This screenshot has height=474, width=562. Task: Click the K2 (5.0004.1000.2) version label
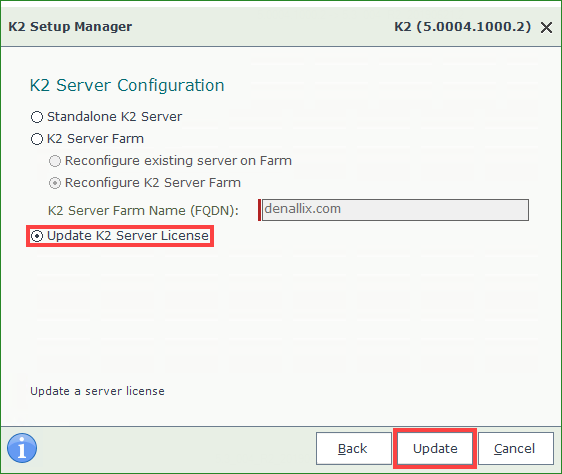[462, 27]
